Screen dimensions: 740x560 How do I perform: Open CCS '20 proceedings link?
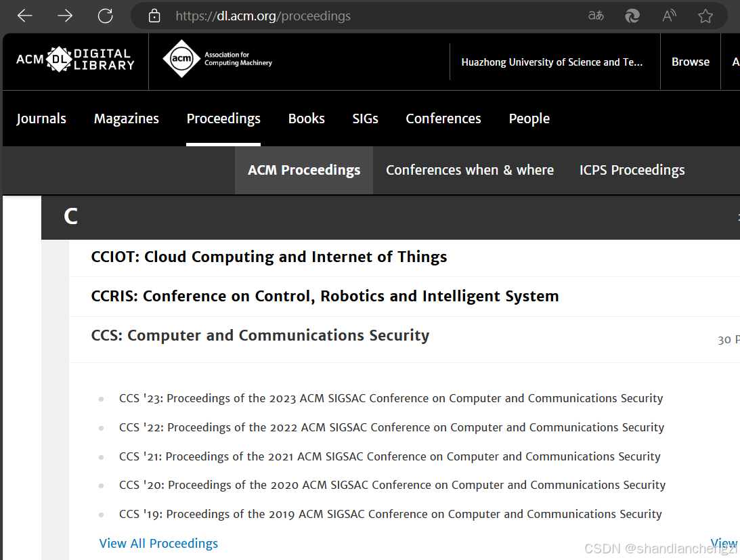[x=392, y=485]
